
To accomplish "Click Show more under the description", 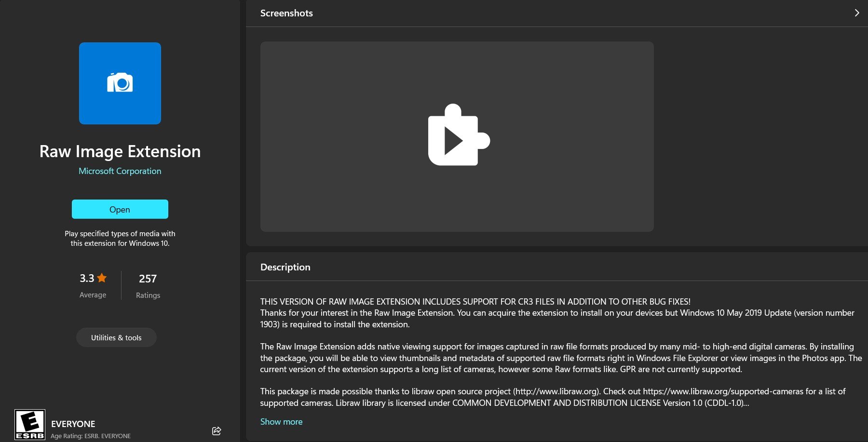I will coord(282,422).
